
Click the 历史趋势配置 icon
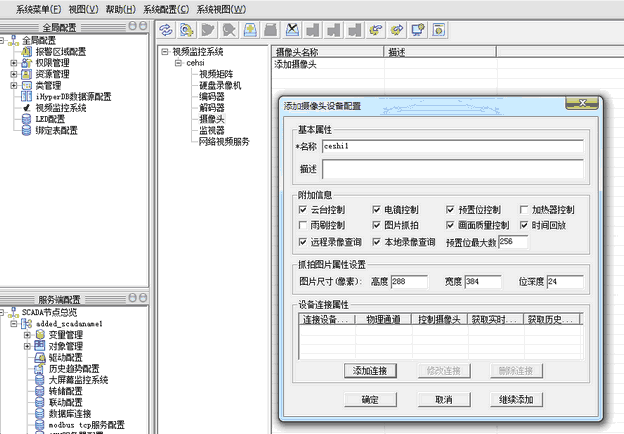(x=40, y=368)
